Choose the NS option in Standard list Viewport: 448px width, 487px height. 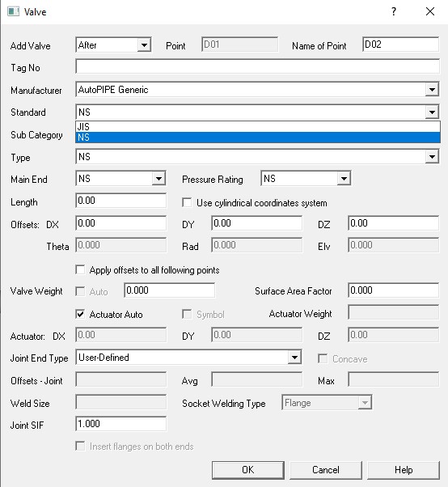258,138
